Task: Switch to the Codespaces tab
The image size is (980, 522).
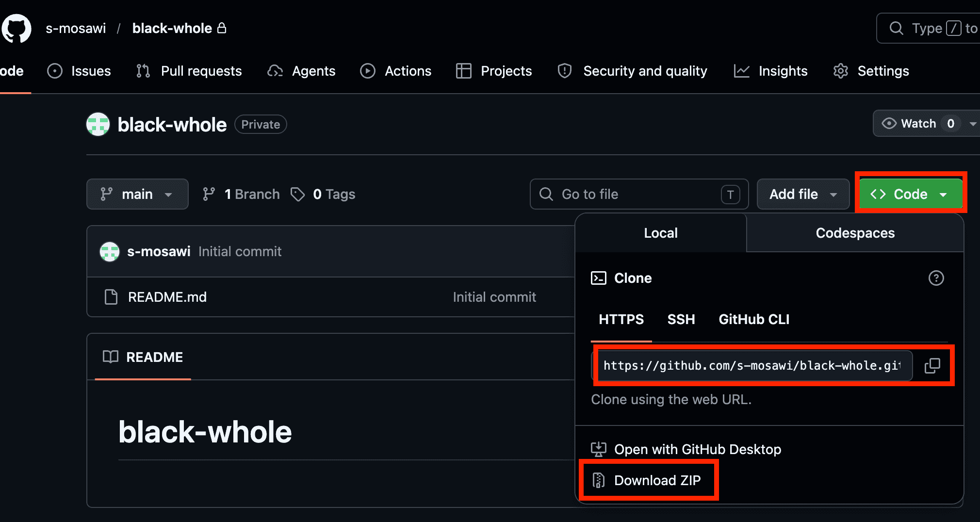Action: [x=855, y=233]
